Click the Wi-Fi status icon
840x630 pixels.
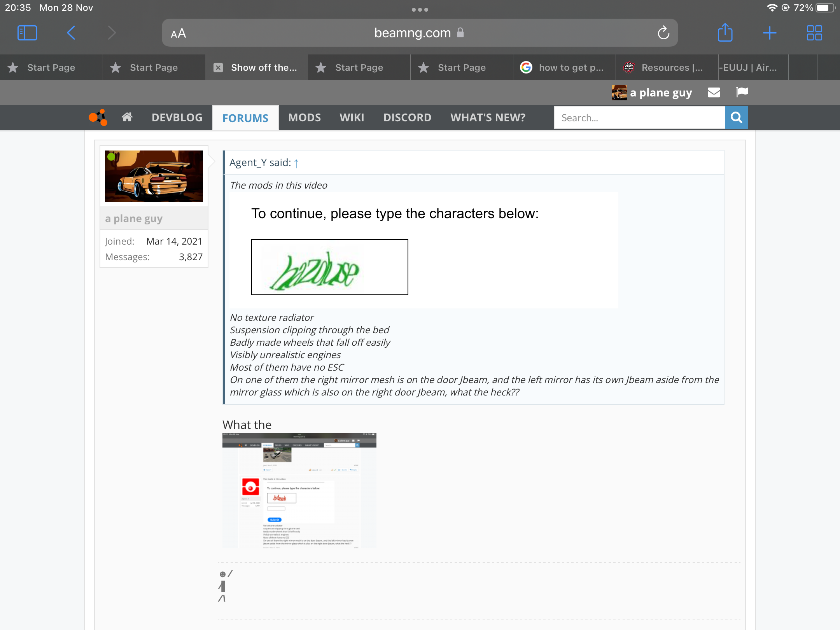pos(772,8)
